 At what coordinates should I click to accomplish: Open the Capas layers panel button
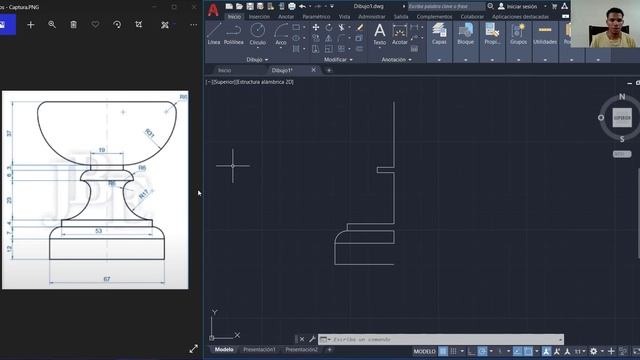pos(439,33)
